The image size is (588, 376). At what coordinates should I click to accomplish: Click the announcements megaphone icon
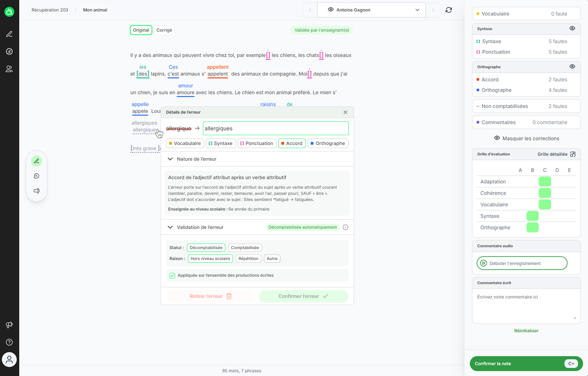(9, 325)
